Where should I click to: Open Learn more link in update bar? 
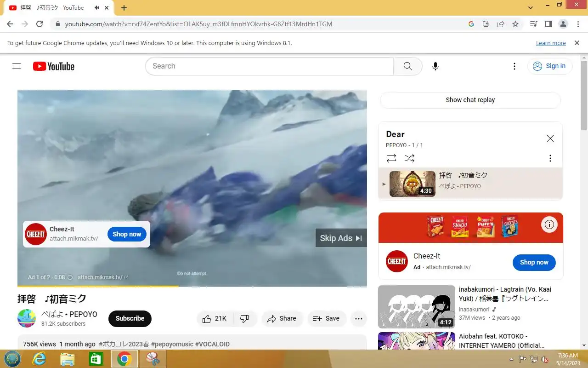[x=551, y=43]
